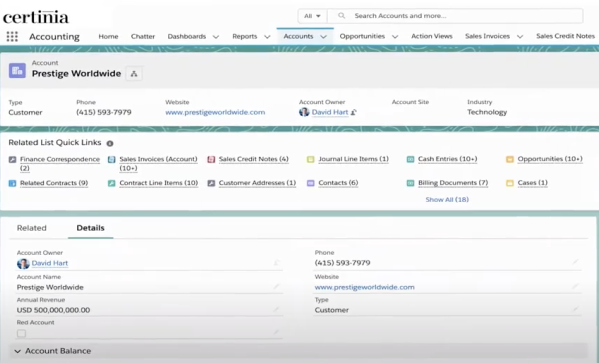This screenshot has width=599, height=363.
Task: Open Customer Addresses (1) link
Action: pos(257,183)
